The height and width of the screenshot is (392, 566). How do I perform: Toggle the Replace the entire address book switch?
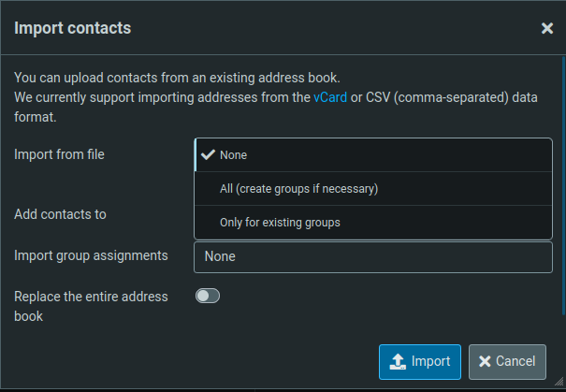[x=207, y=297]
